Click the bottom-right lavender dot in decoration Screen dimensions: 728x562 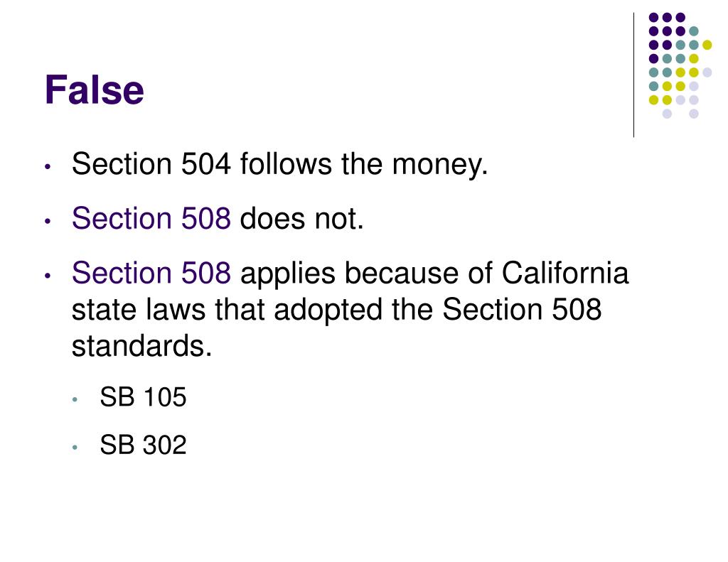click(x=694, y=114)
